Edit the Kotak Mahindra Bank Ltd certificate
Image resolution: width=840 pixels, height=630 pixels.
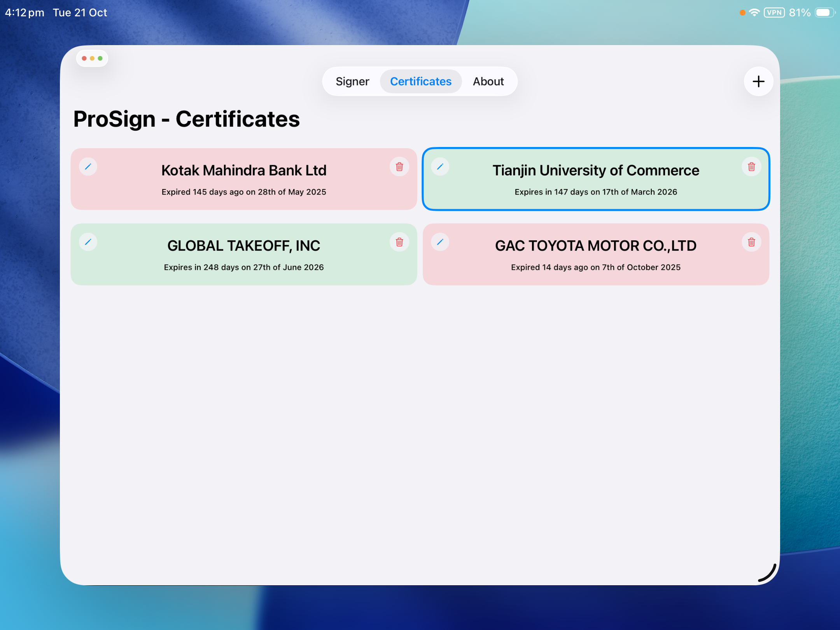pos(88,167)
